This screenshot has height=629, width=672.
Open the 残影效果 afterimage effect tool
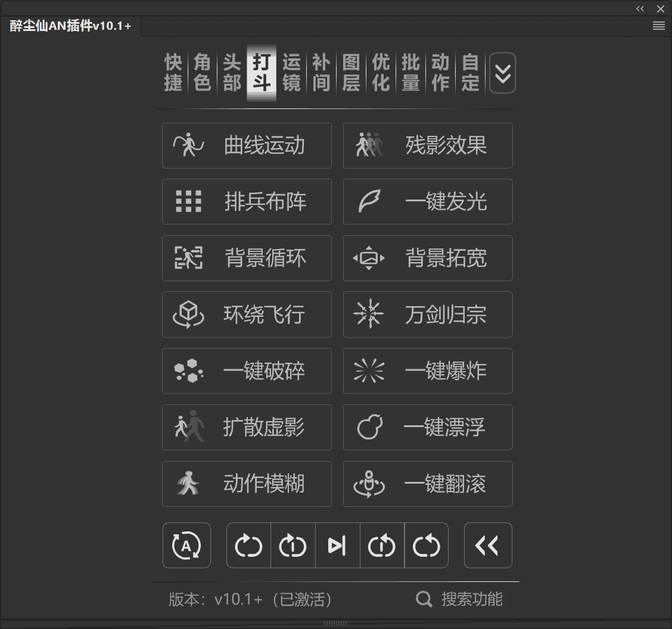click(x=427, y=145)
